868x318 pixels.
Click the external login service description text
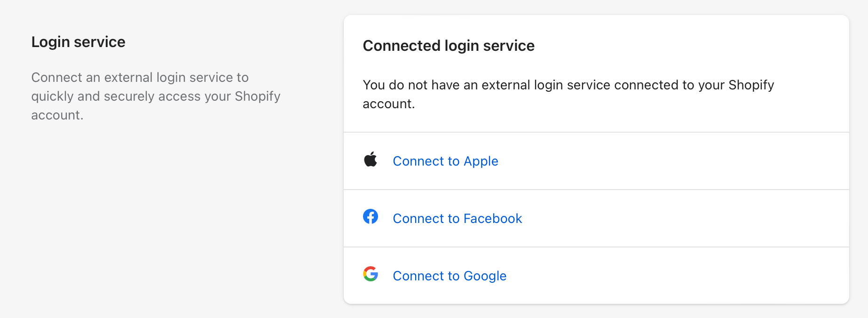pyautogui.click(x=156, y=96)
